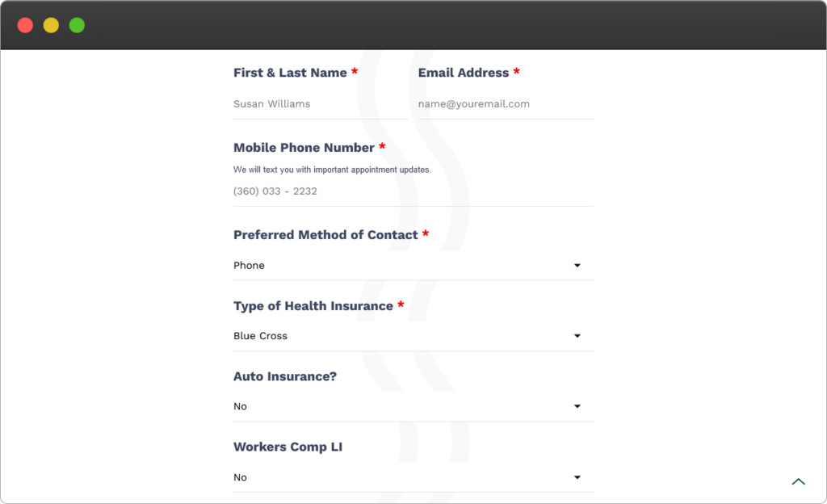Click the green maximize window button
This screenshot has width=827, height=504.
coord(77,25)
